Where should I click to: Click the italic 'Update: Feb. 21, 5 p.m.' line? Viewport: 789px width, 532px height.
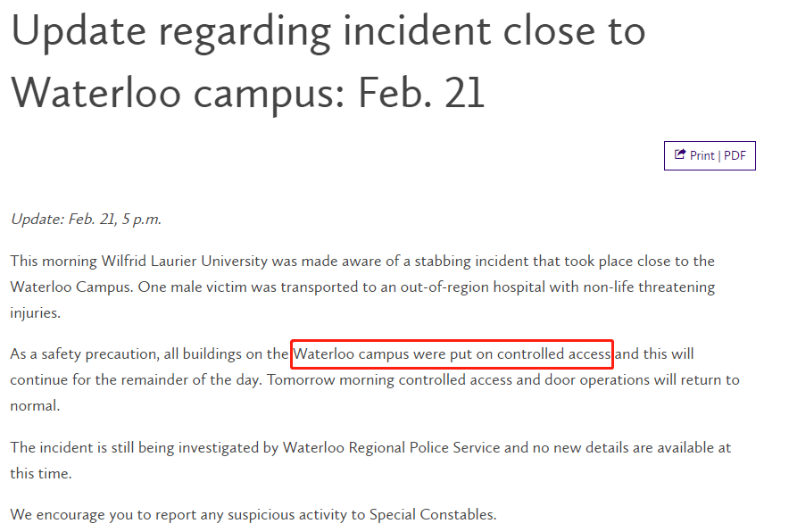point(86,220)
